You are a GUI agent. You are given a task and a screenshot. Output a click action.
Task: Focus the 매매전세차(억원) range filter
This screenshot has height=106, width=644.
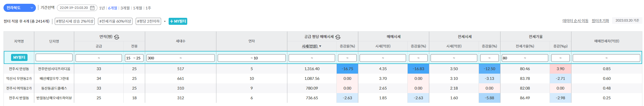[606, 58]
